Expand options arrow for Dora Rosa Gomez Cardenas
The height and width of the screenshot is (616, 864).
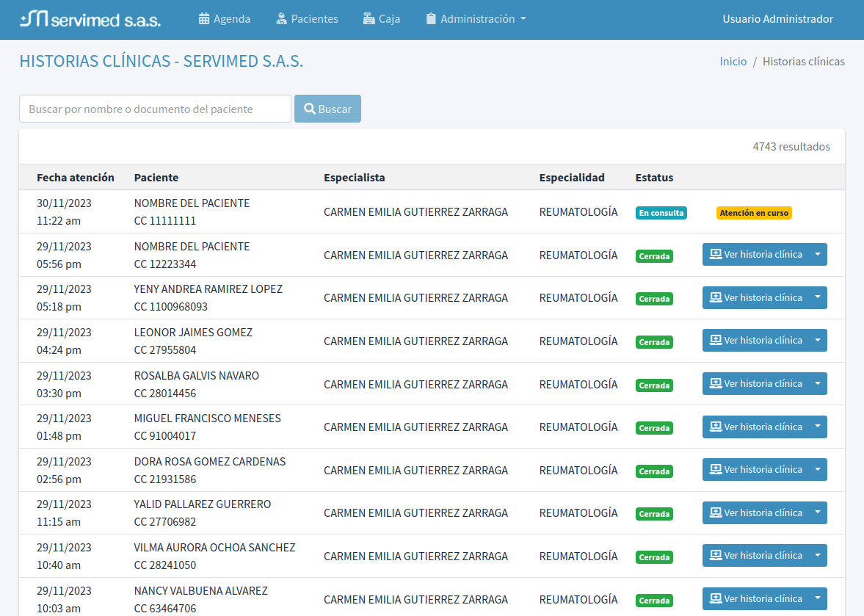[817, 470]
